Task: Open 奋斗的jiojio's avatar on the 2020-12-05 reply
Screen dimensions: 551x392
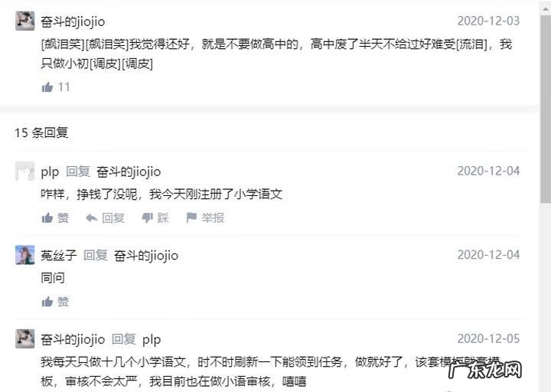Action: point(25,338)
